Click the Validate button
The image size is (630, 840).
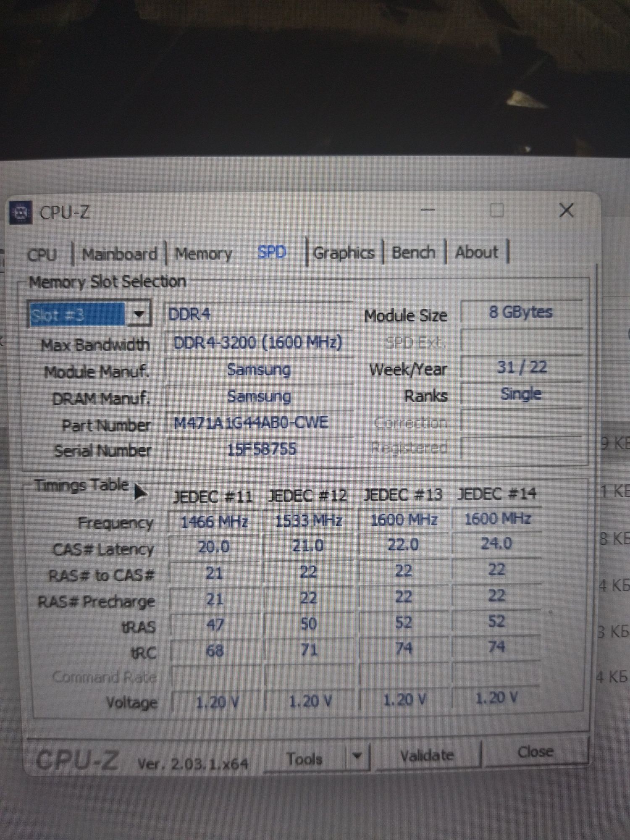(x=427, y=756)
